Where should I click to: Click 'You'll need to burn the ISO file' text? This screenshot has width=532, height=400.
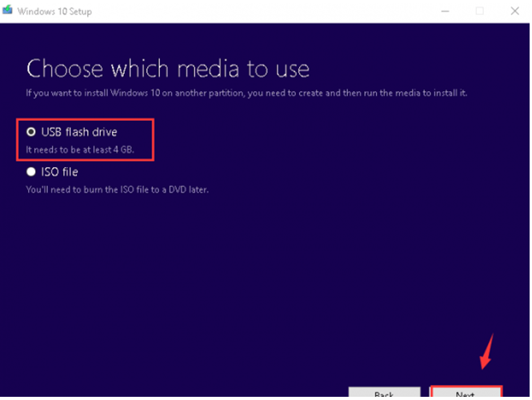coord(117,190)
